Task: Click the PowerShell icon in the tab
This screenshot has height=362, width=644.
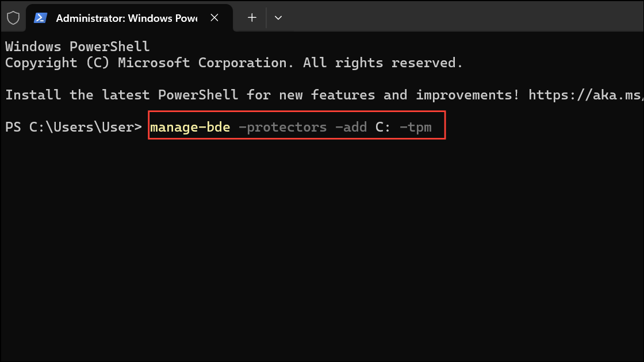Action: [x=40, y=18]
